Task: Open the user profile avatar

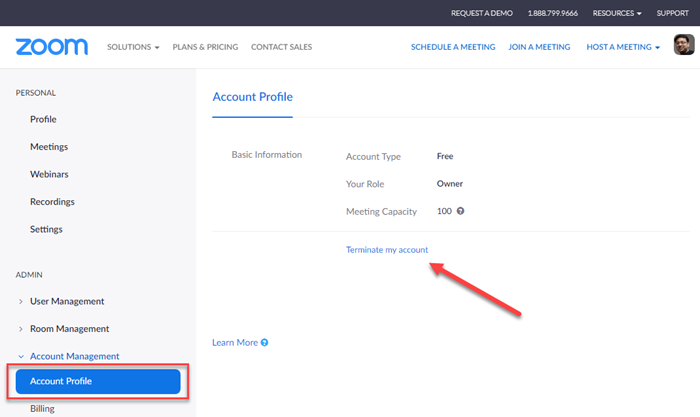Action: click(x=684, y=45)
